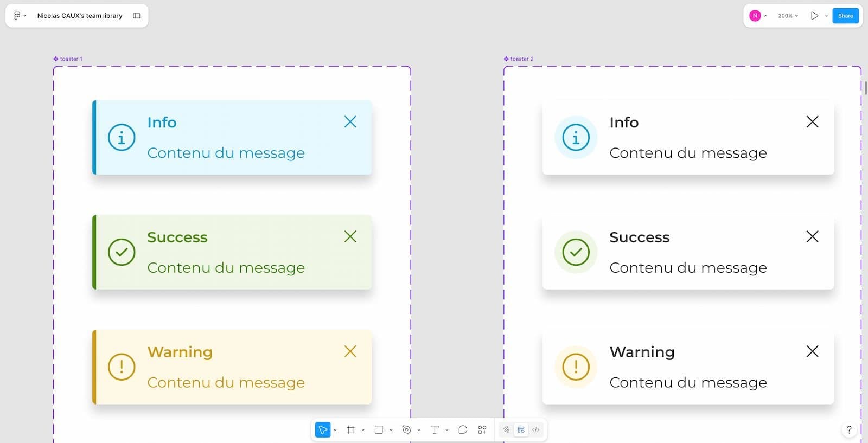Select "Contenu du message" under Warning in toaster 2
Screen dimensions: 868x443
688,383
